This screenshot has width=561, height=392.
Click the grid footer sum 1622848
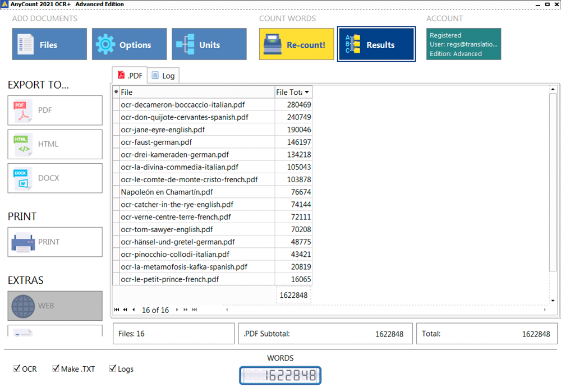coord(293,295)
